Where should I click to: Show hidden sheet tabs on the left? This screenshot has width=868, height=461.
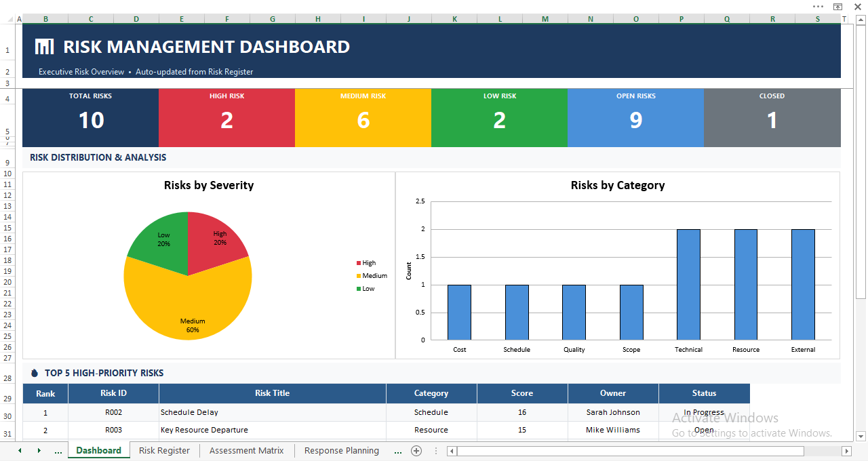click(58, 451)
